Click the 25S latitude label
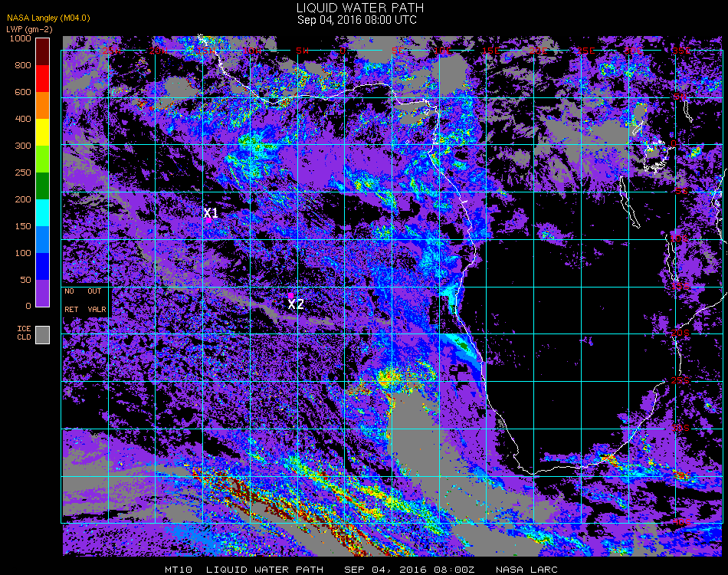Image resolution: width=728 pixels, height=575 pixels. coord(680,380)
